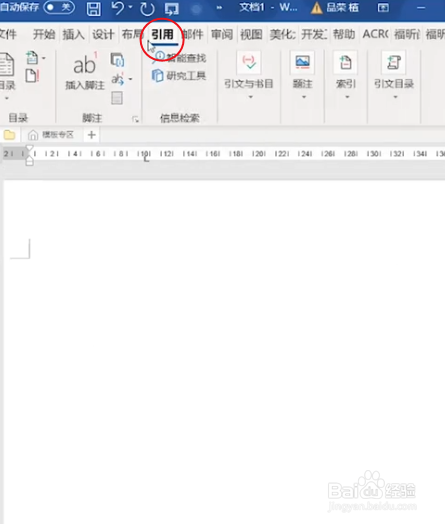Click the Redo icon
The width and height of the screenshot is (445, 524).
[147, 8]
